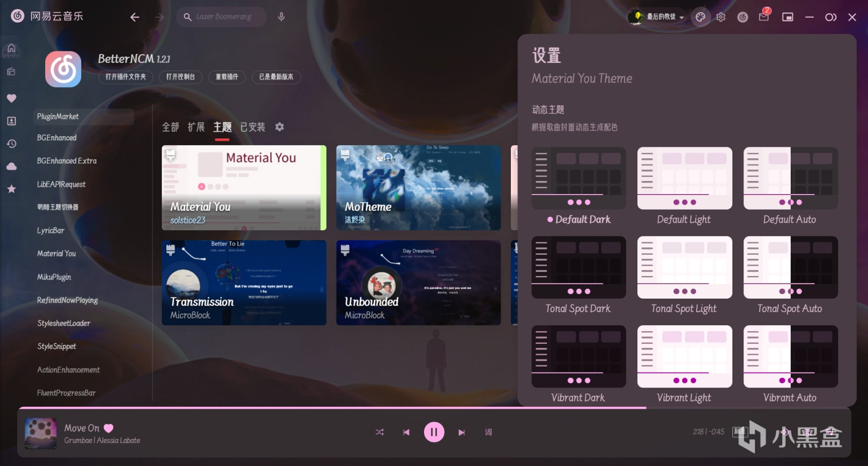Open the MoTheme theme card

[x=418, y=188]
